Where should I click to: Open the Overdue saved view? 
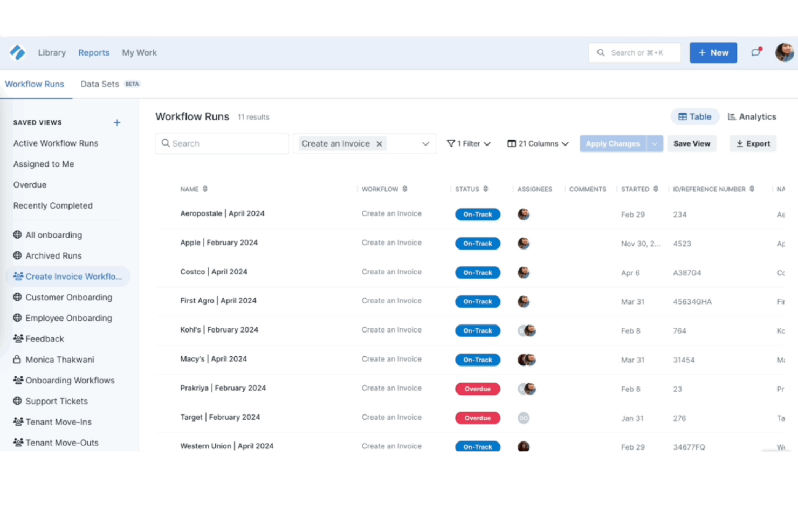coord(30,185)
